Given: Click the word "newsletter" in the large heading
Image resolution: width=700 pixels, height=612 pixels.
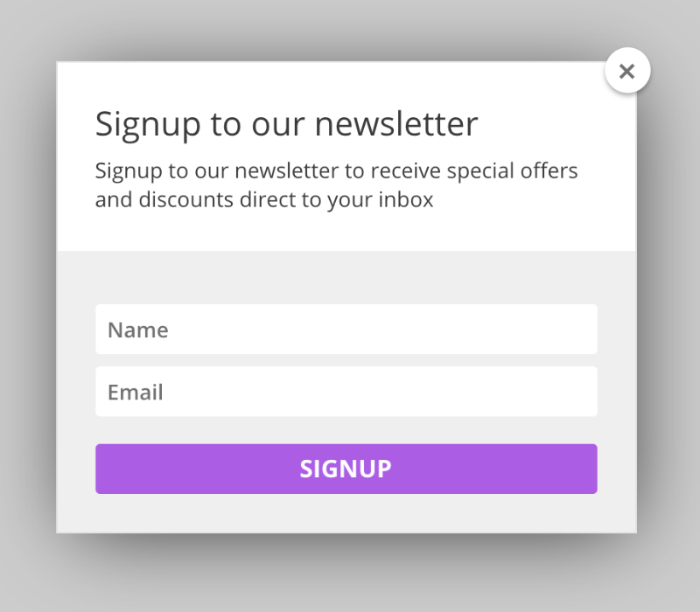Looking at the screenshot, I should click(x=396, y=123).
